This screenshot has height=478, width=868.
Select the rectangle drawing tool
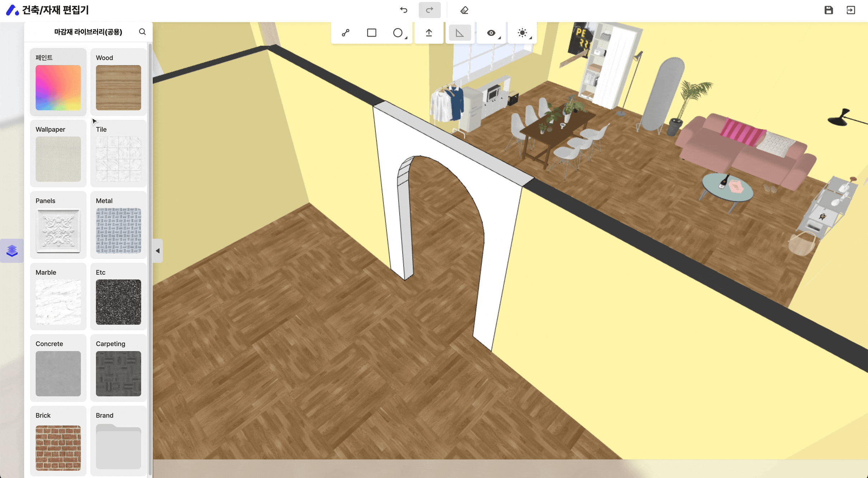371,33
